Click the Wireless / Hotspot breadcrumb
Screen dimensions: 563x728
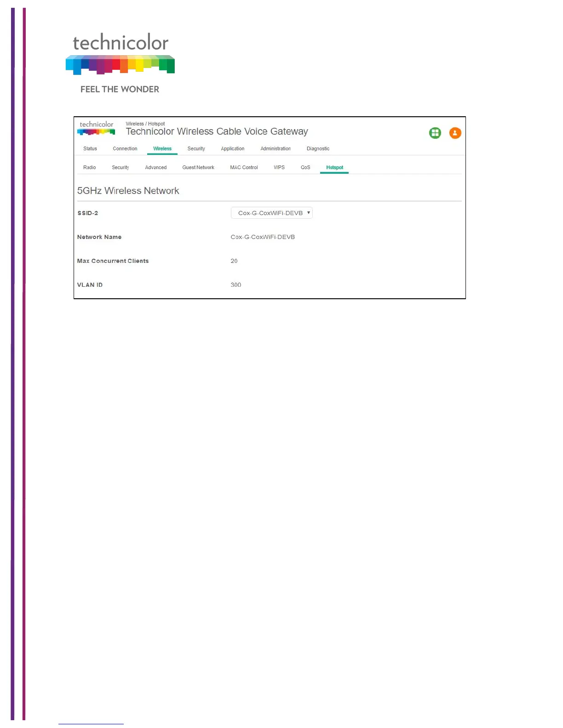(145, 124)
